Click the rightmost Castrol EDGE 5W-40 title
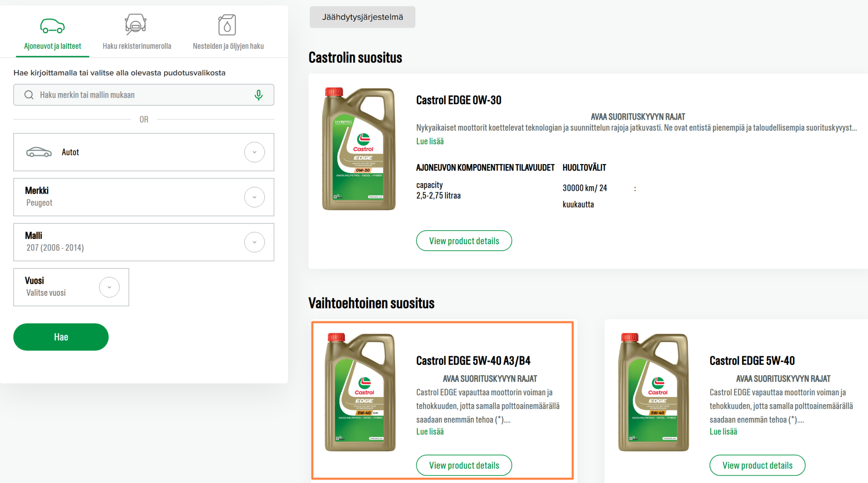This screenshot has width=868, height=483. pyautogui.click(x=752, y=361)
